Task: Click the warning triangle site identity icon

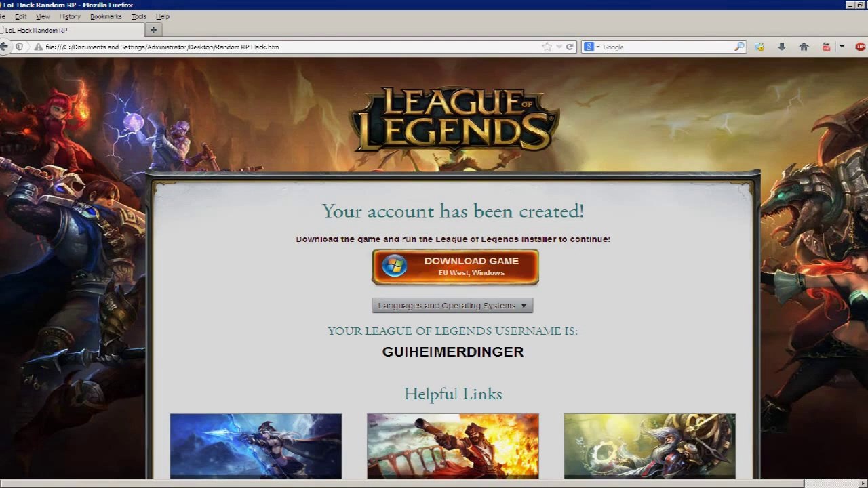Action: (x=39, y=47)
